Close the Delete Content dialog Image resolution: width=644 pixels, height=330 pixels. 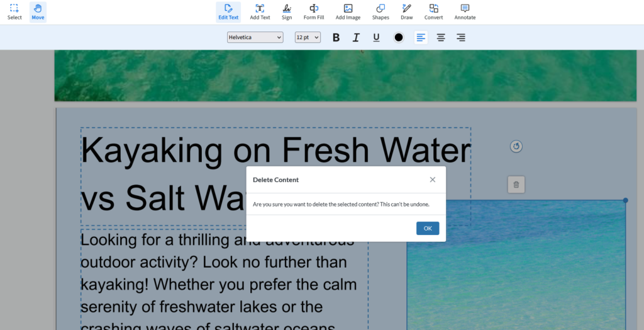click(433, 179)
